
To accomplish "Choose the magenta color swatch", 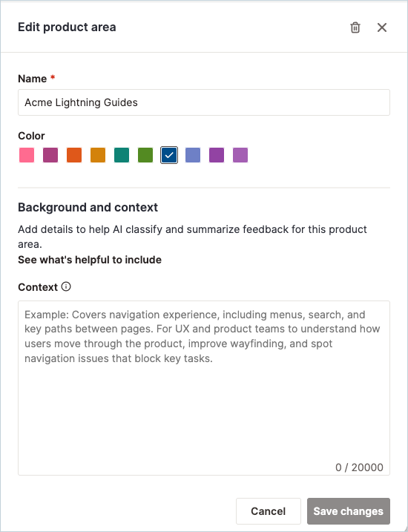I will 50,155.
